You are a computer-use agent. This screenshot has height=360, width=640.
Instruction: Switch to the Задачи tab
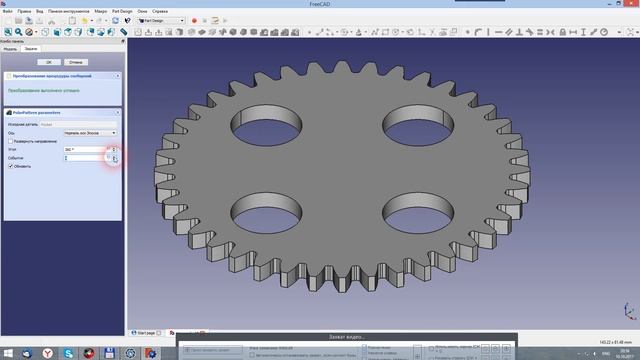[x=31, y=49]
